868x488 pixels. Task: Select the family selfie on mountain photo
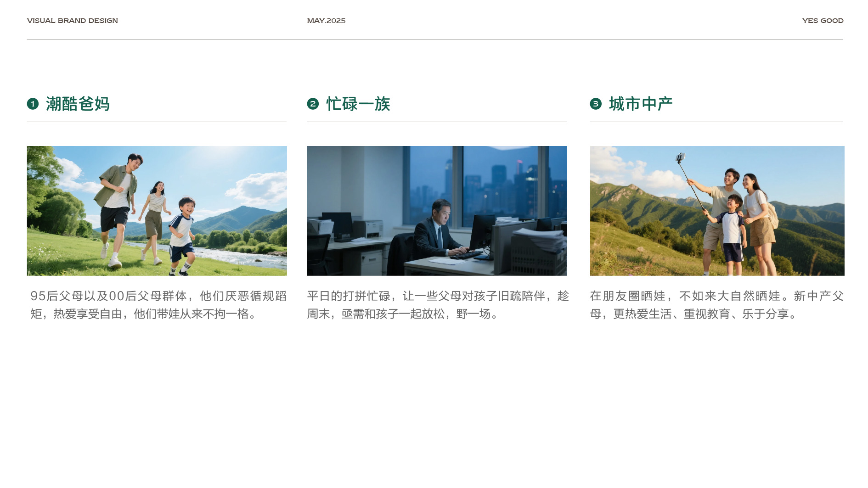pos(717,211)
